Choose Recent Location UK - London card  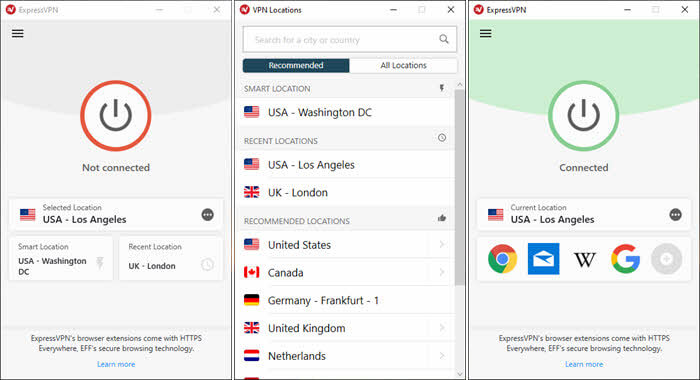click(171, 259)
